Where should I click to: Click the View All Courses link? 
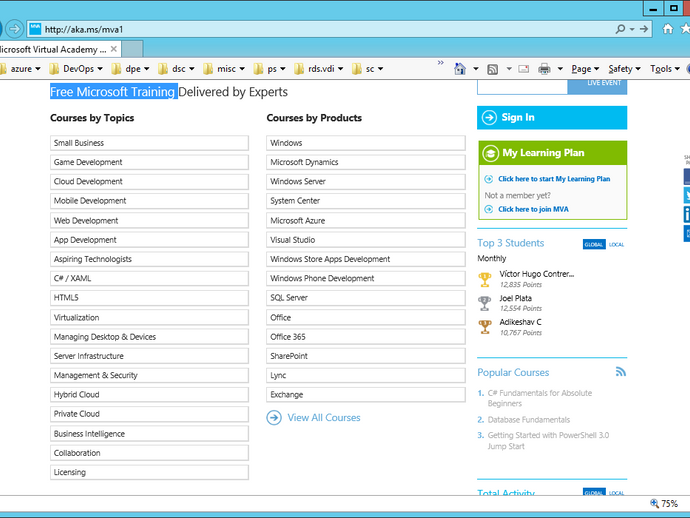[x=324, y=418]
